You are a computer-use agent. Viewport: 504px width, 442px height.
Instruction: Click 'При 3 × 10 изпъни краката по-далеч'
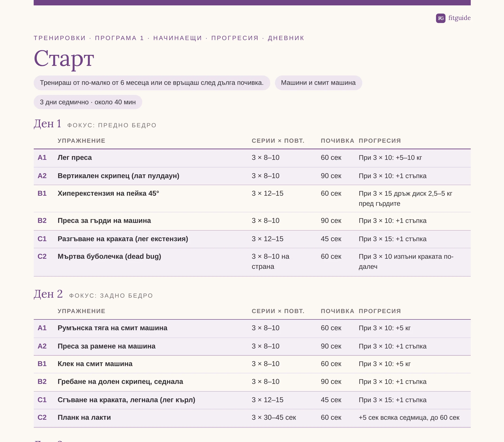coord(406,262)
